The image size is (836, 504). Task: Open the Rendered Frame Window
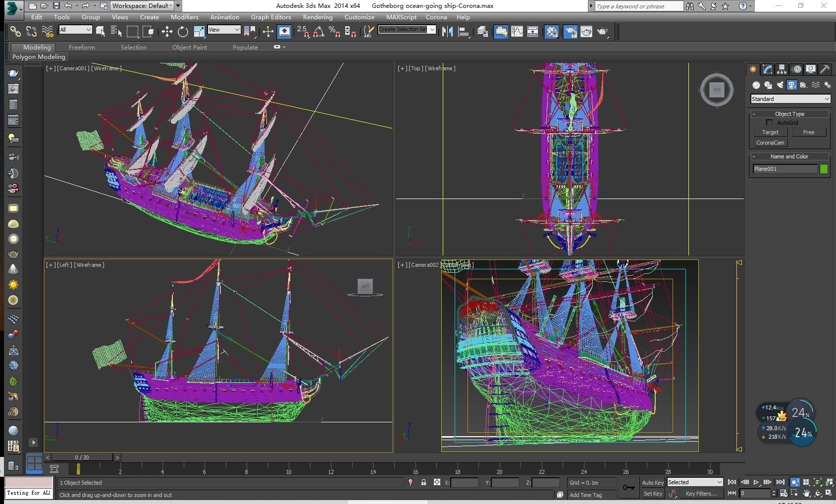[586, 32]
